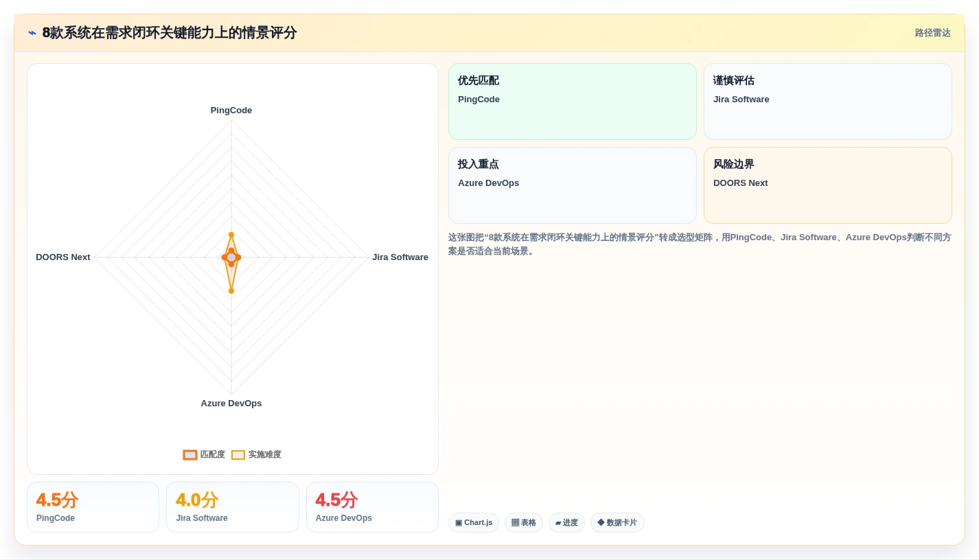
Task: Click the description paragraph starting 这张图把
Action: [700, 244]
